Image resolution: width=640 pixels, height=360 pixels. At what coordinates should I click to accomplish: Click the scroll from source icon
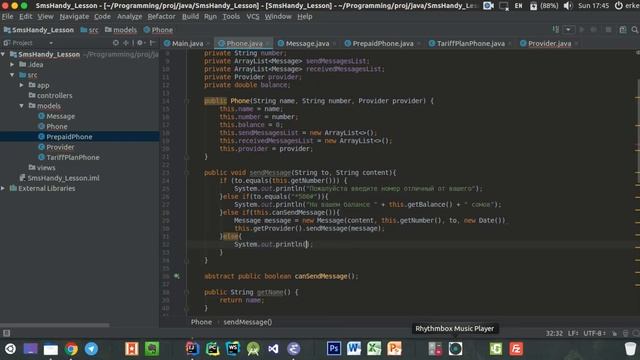point(116,42)
